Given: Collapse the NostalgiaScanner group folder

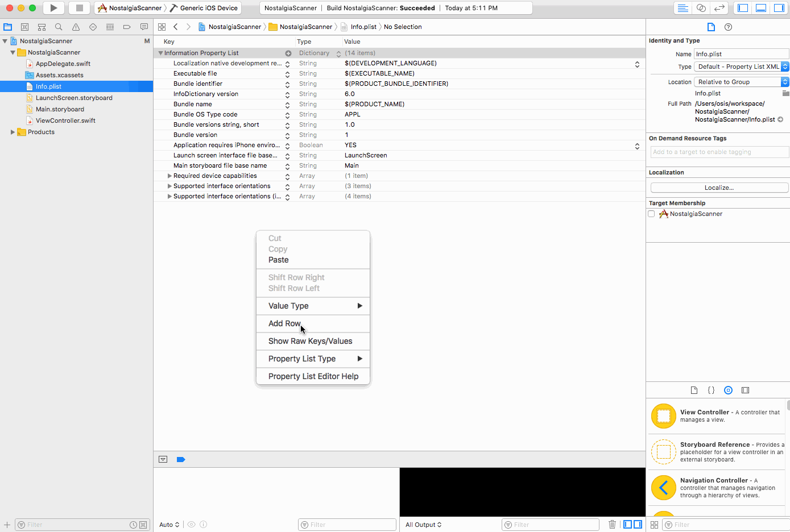Looking at the screenshot, I should (13, 52).
